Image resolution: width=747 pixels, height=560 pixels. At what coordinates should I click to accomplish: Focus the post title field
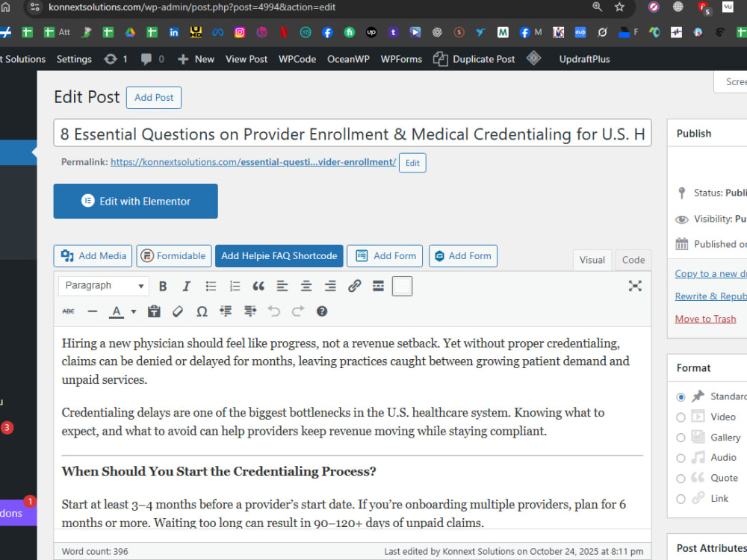coord(353,134)
